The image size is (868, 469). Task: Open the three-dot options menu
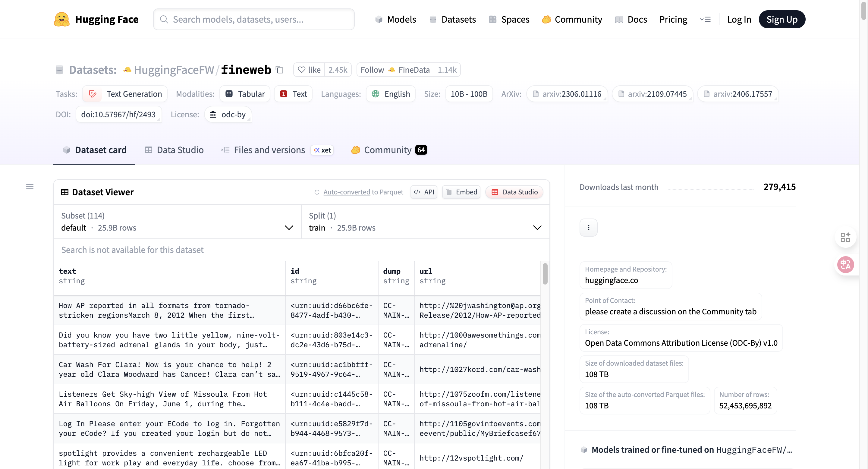(588, 228)
